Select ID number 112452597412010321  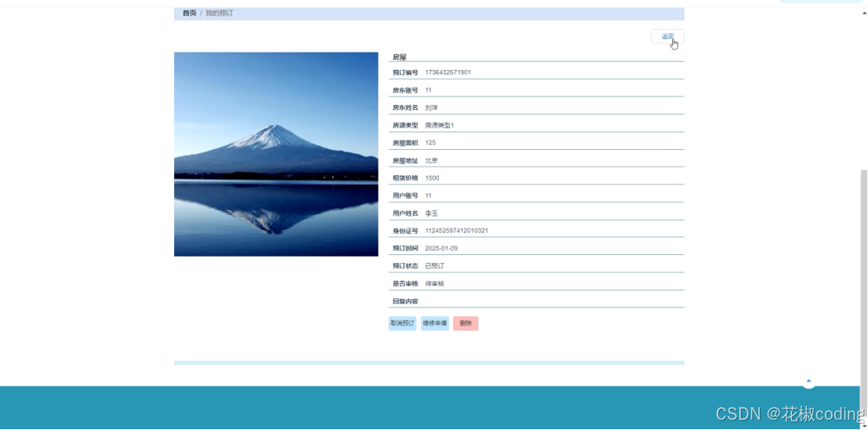(x=456, y=231)
